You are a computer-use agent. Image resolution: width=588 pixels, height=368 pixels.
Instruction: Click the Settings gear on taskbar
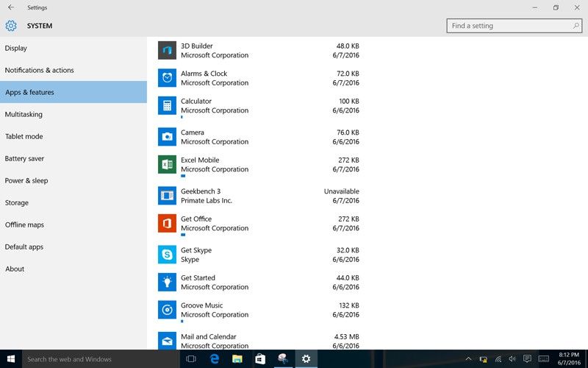[x=306, y=359]
